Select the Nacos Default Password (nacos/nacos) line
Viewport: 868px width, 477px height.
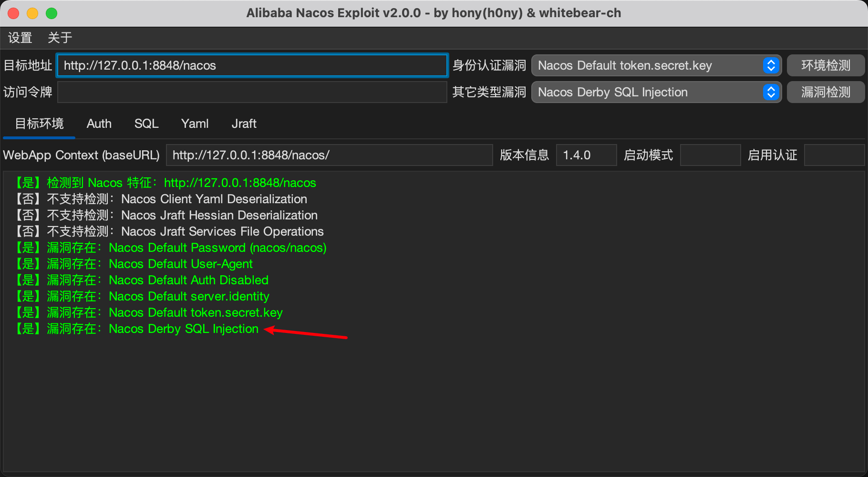(170, 248)
